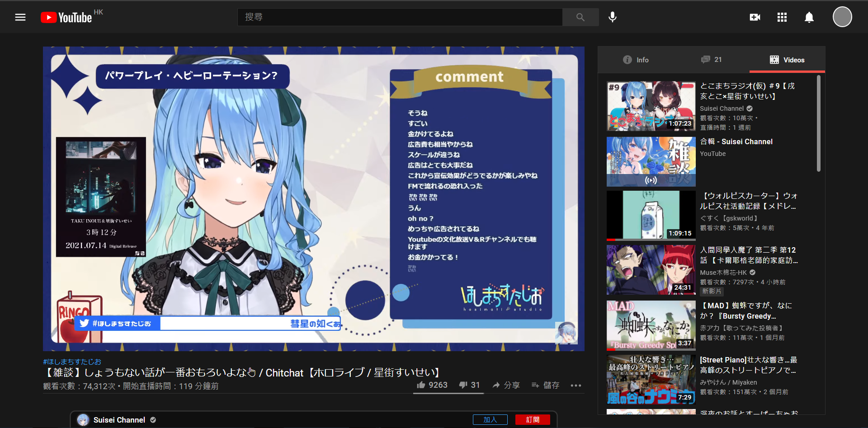Open the #ほしまちすたじお hashtag link

[72, 362]
